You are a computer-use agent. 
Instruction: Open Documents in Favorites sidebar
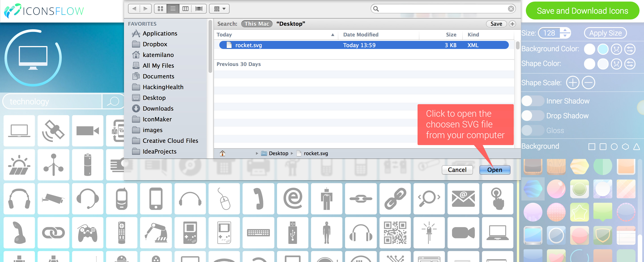point(158,76)
